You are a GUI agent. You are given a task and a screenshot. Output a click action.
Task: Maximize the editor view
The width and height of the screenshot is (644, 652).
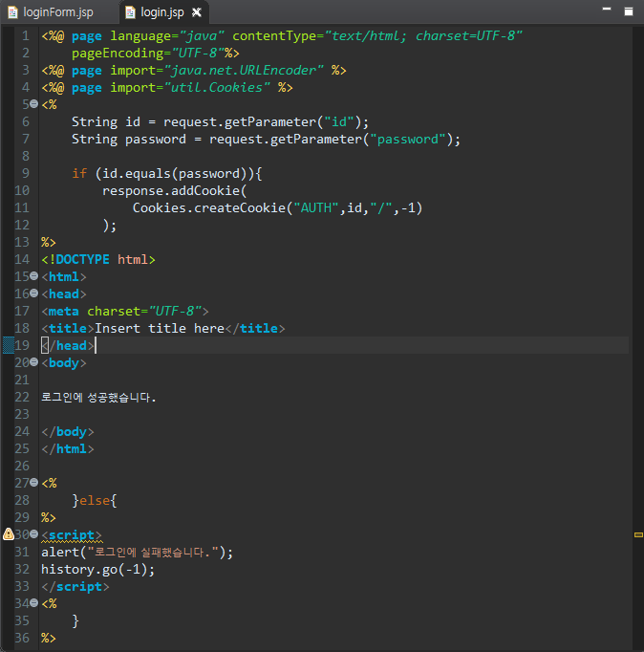629,11
